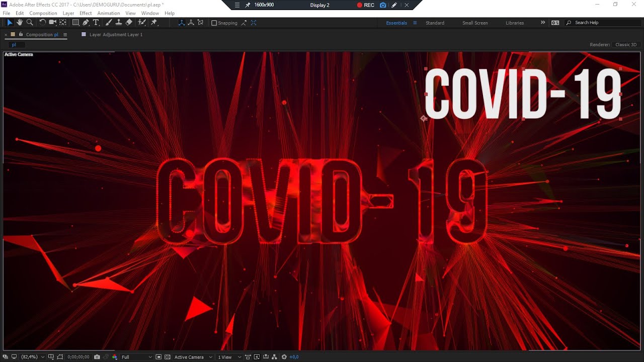Open the Effect menu
Viewport: 644px width, 362px height.
tap(86, 13)
